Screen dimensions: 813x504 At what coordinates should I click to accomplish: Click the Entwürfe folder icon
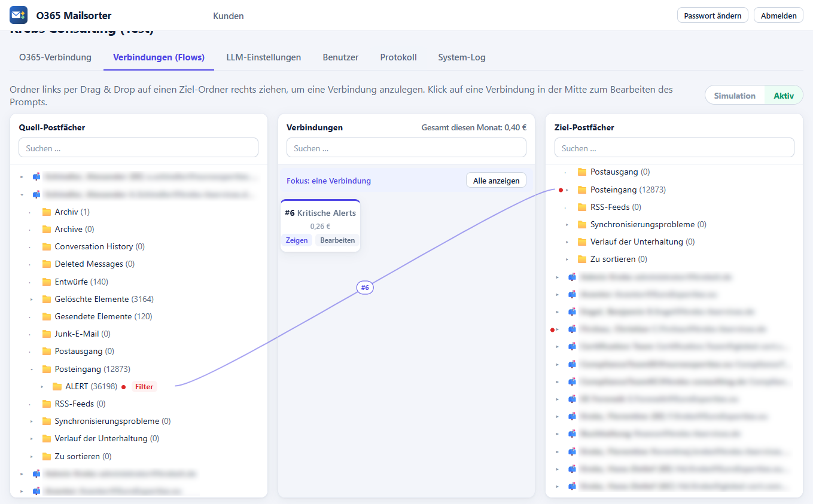point(47,282)
